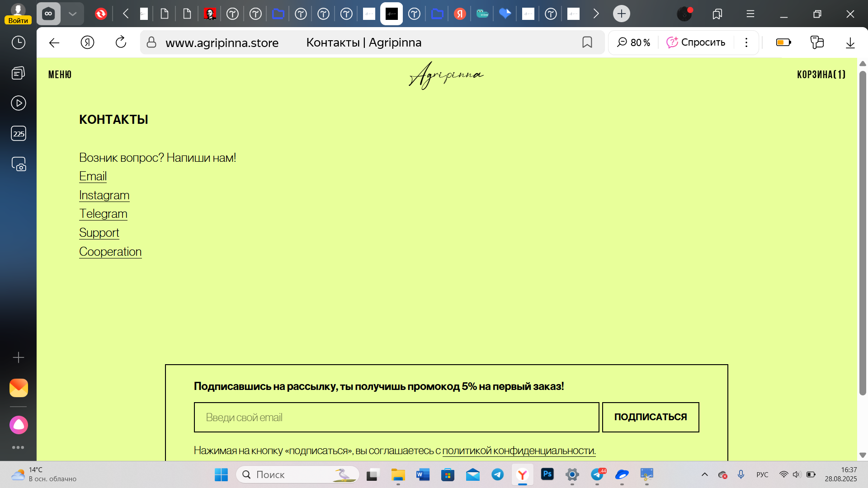The width and height of the screenshot is (868, 488).
Task: Open File Explorer from taskbar
Action: [398, 474]
